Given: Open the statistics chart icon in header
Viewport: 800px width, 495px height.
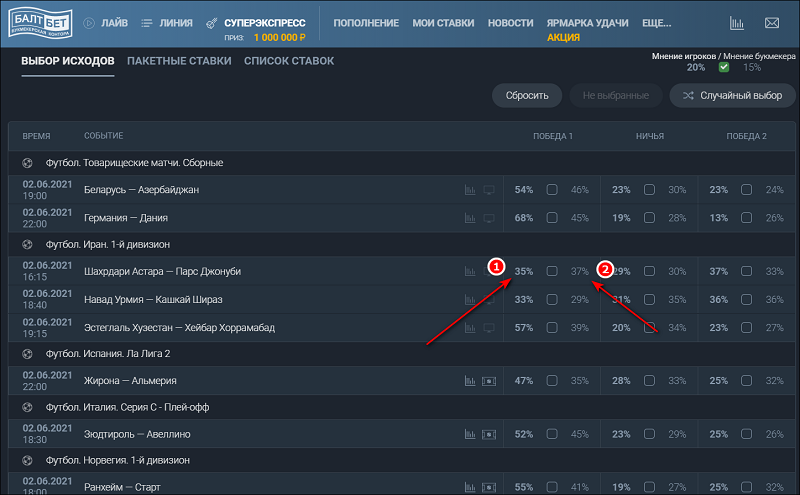Looking at the screenshot, I should (x=737, y=22).
